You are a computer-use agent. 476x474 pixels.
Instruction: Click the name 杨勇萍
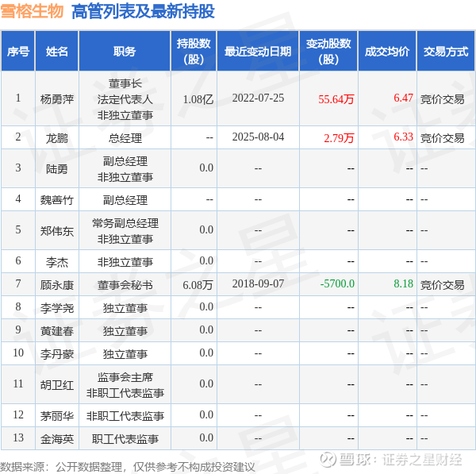click(x=57, y=99)
